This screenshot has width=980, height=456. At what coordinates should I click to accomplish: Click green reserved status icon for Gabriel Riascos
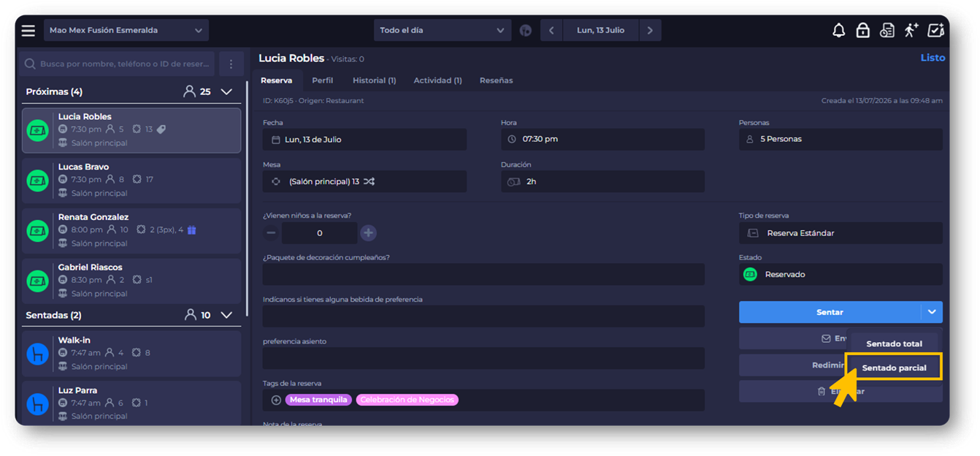pos(38,281)
